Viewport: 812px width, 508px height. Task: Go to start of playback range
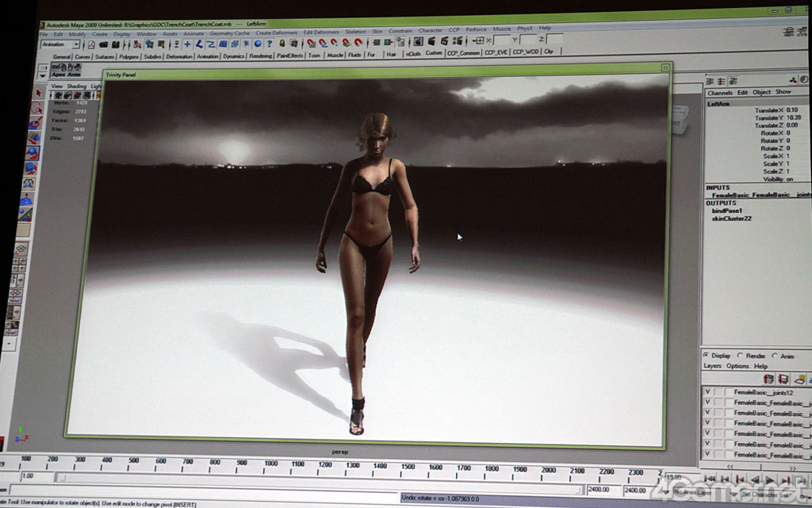coord(711,479)
